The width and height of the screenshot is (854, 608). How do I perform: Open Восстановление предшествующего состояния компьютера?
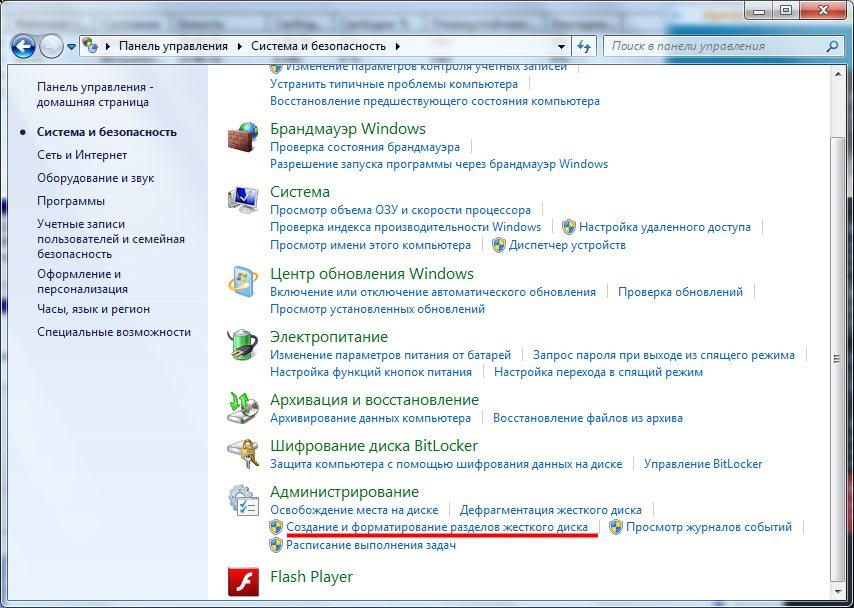(x=435, y=101)
